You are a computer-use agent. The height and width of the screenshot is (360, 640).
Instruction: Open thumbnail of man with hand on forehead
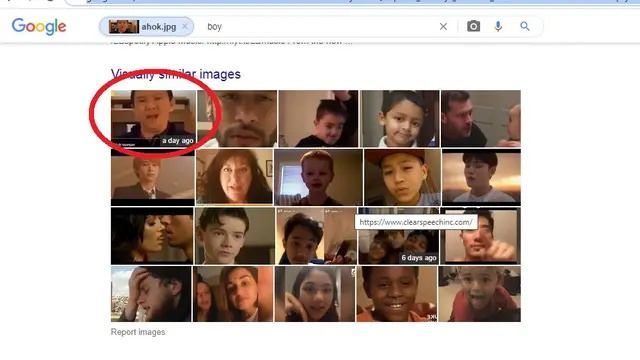151,294
